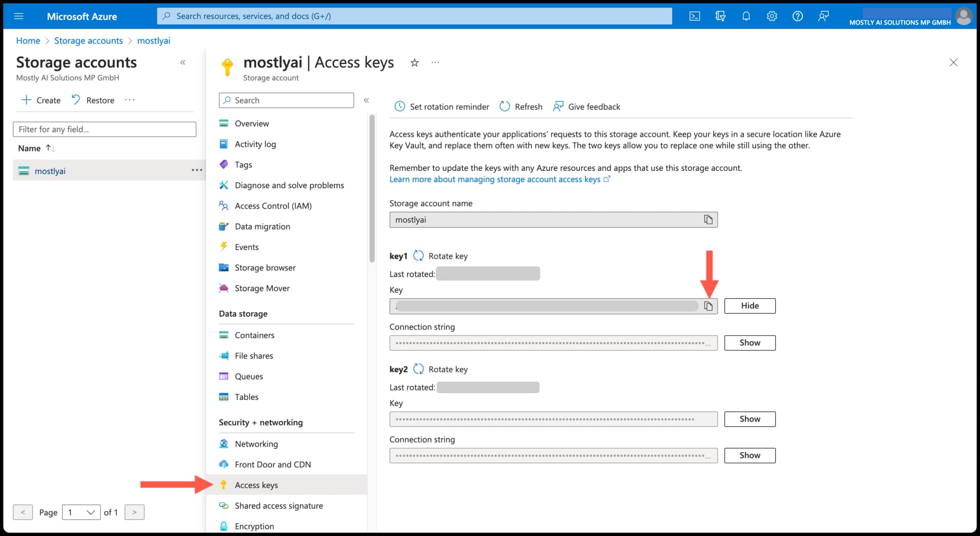Show the key2 value
The height and width of the screenshot is (536, 980).
[749, 419]
